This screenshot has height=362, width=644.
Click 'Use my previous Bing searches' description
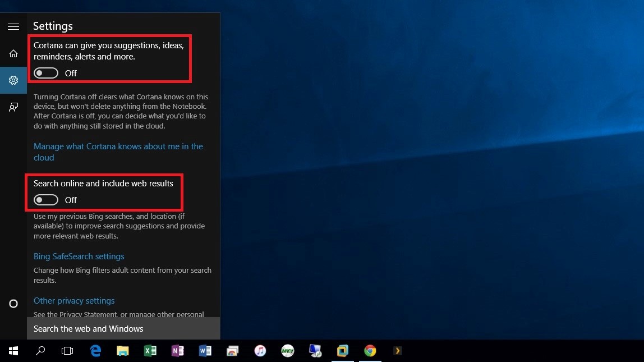[119, 226]
